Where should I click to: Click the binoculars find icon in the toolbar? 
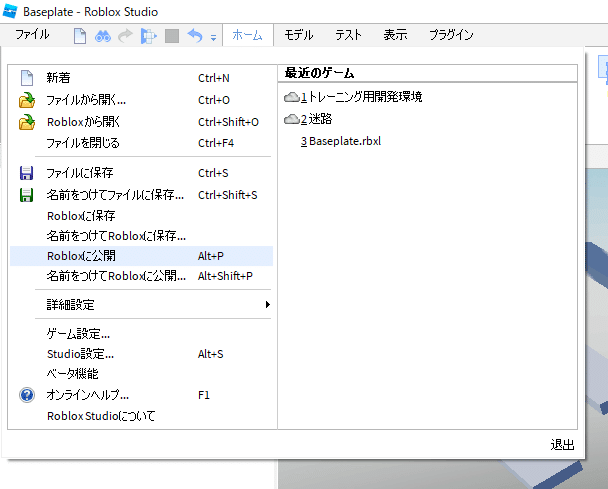click(x=103, y=36)
